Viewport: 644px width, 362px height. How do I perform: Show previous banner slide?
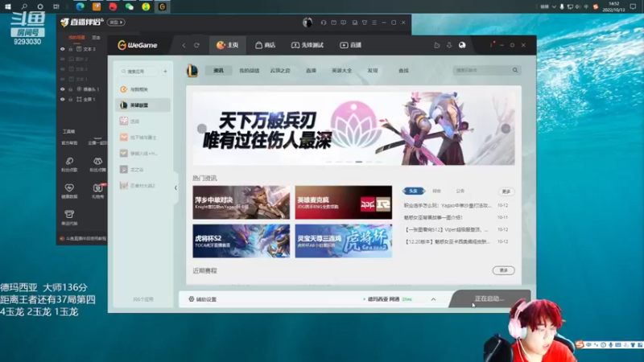click(x=202, y=129)
